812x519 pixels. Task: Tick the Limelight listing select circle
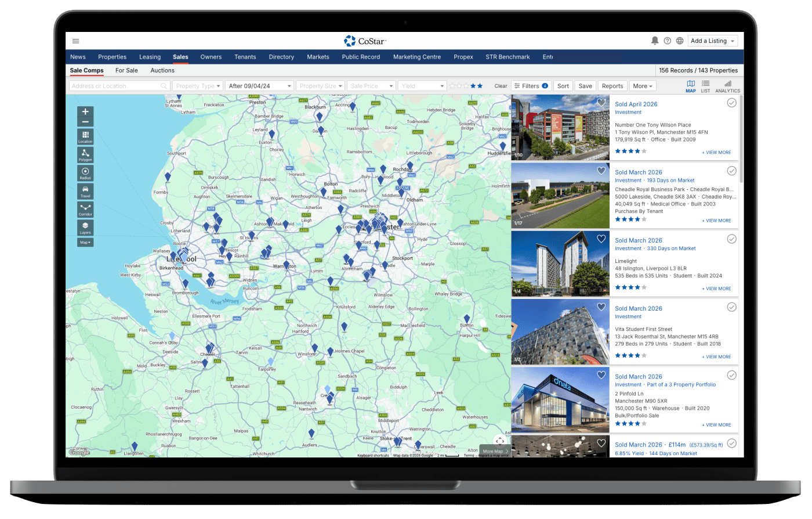(x=731, y=239)
